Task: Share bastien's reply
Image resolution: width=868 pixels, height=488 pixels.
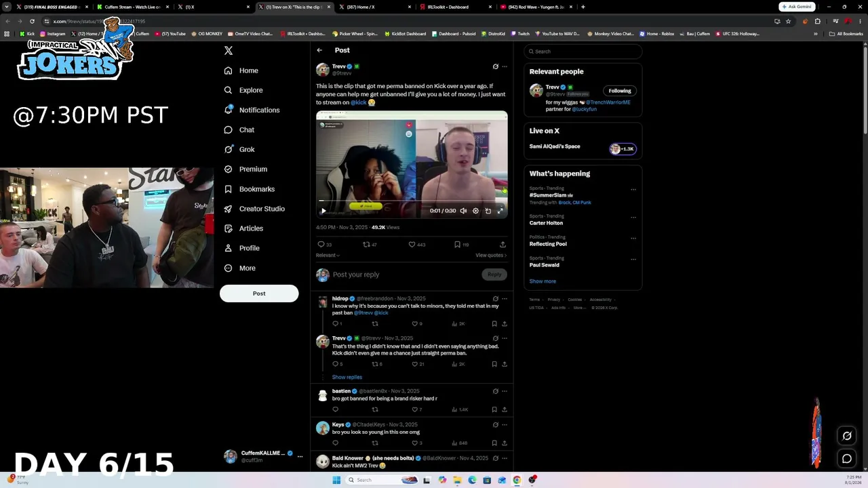Action: (504, 409)
